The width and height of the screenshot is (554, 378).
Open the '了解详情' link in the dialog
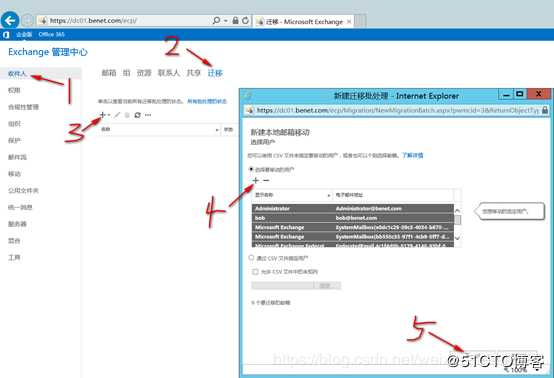tap(412, 155)
